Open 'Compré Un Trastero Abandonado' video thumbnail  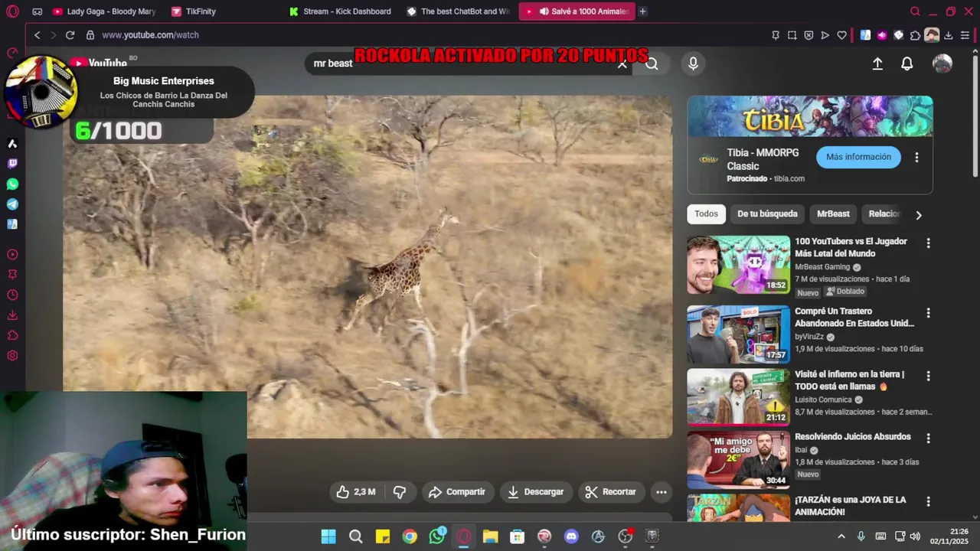point(738,334)
